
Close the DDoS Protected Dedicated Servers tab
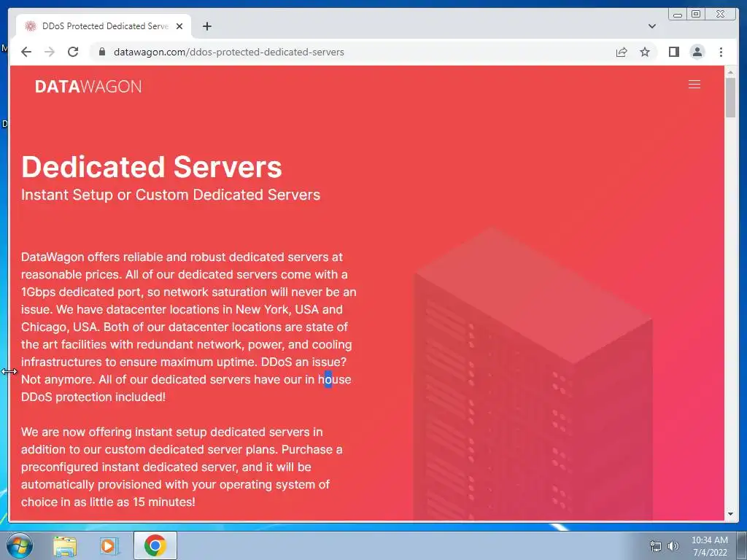point(179,26)
